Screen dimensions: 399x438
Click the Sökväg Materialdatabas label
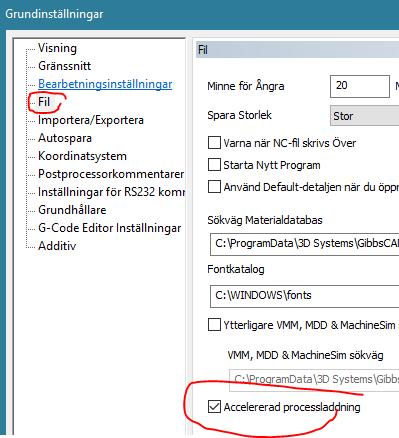(x=265, y=220)
